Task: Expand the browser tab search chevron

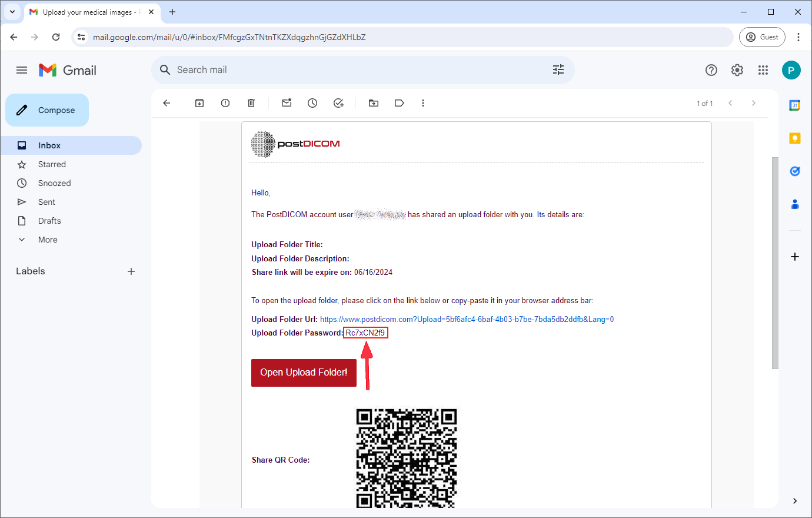Action: pyautogui.click(x=12, y=12)
